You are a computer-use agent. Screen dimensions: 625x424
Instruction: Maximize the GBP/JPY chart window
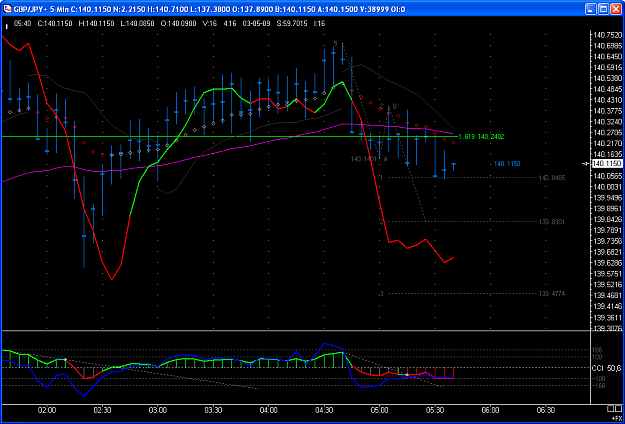click(603, 9)
